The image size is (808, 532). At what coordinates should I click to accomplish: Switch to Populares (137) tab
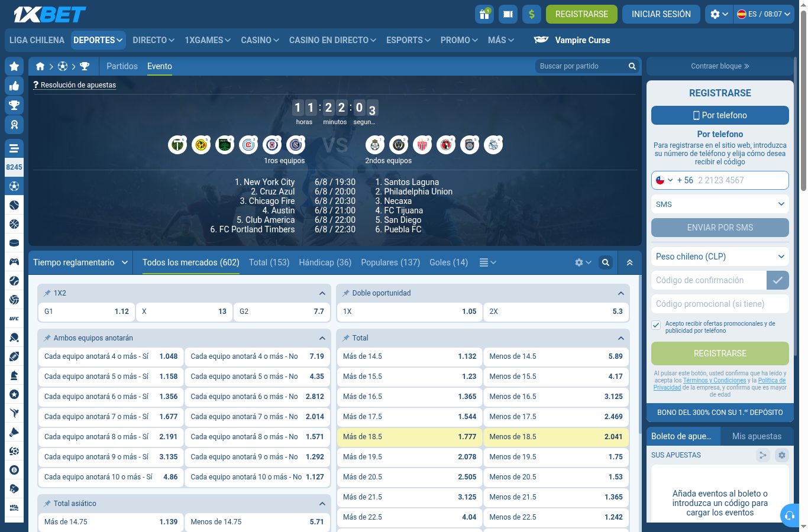[x=390, y=262]
